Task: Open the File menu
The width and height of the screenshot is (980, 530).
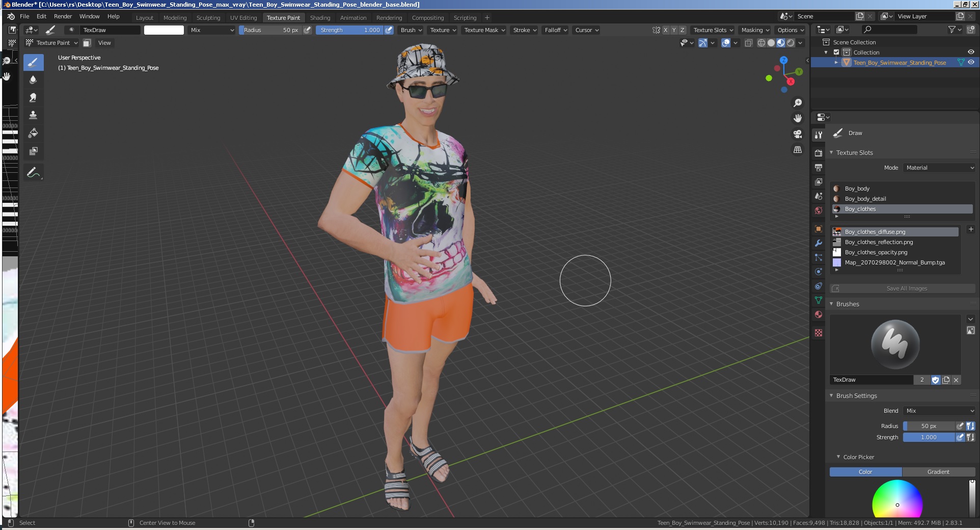Action: (x=24, y=16)
